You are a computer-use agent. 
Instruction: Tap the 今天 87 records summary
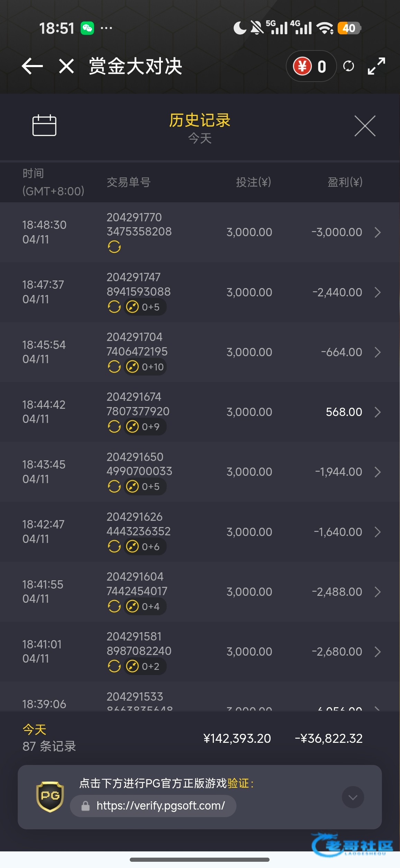(49, 738)
